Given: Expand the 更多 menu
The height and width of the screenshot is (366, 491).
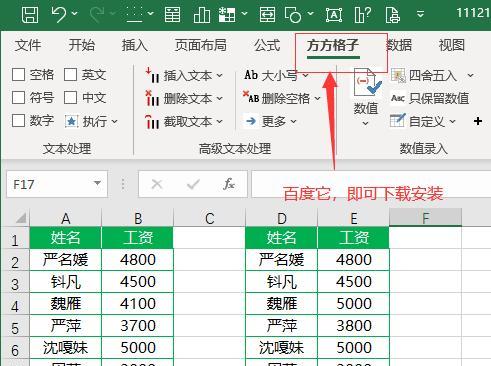Looking at the screenshot, I should pyautogui.click(x=271, y=122).
